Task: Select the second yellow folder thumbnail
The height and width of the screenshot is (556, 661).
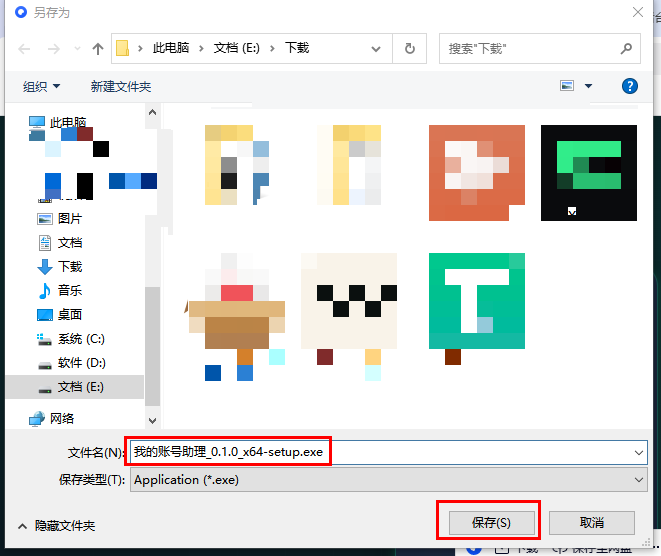Action: click(349, 165)
